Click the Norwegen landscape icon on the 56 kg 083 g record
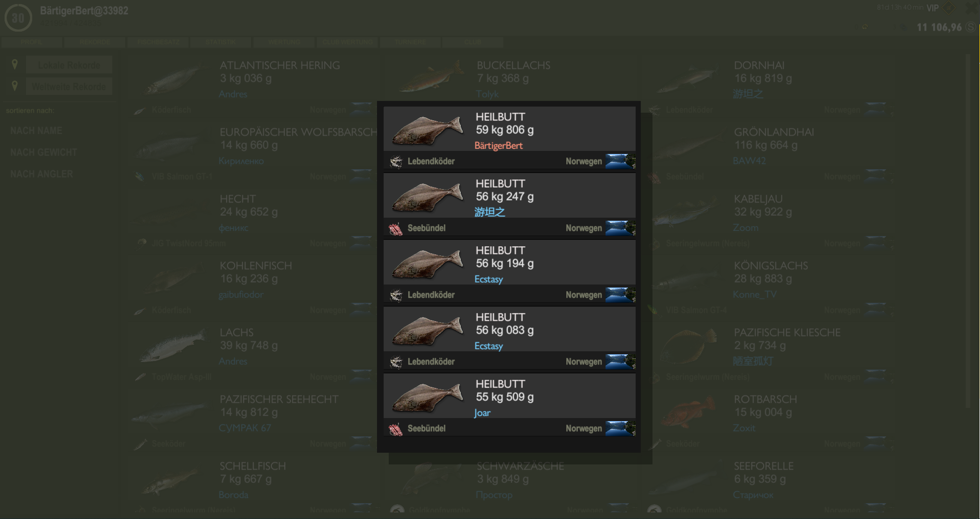The image size is (980, 519). click(620, 361)
